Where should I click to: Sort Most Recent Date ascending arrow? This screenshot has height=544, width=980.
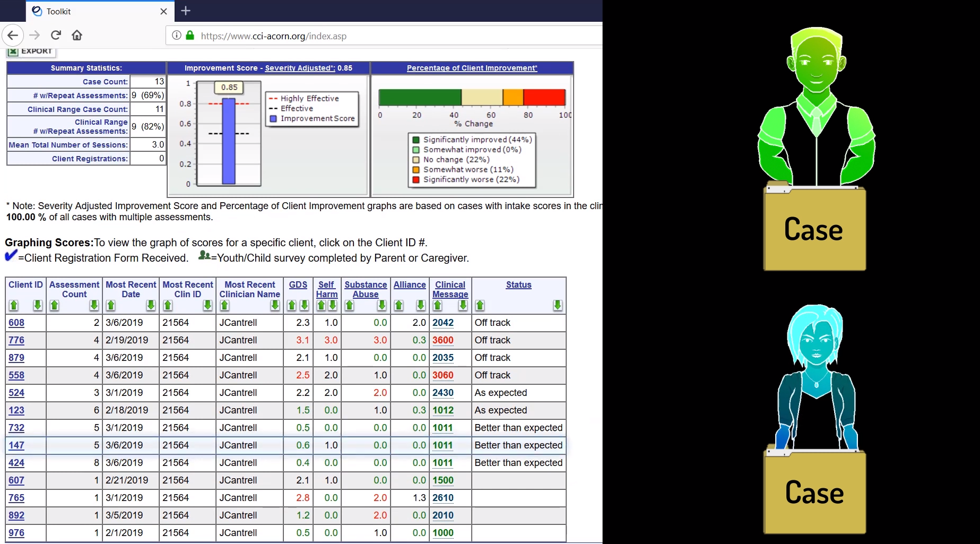click(111, 305)
